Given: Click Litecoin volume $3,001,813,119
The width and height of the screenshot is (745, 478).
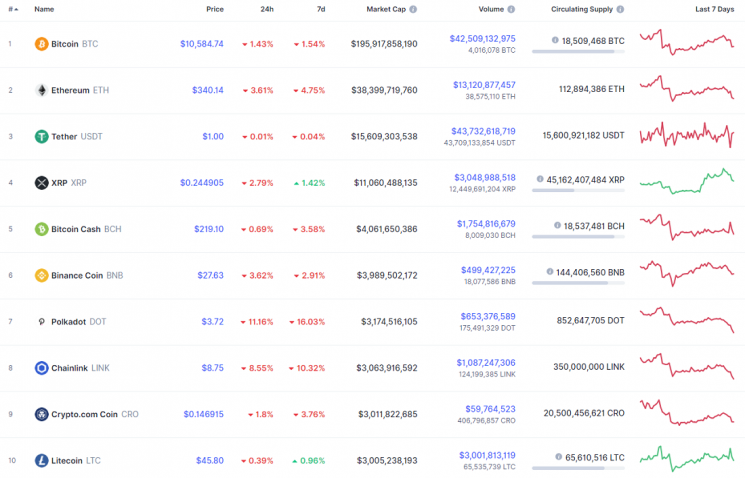Looking at the screenshot, I should click(x=487, y=455).
